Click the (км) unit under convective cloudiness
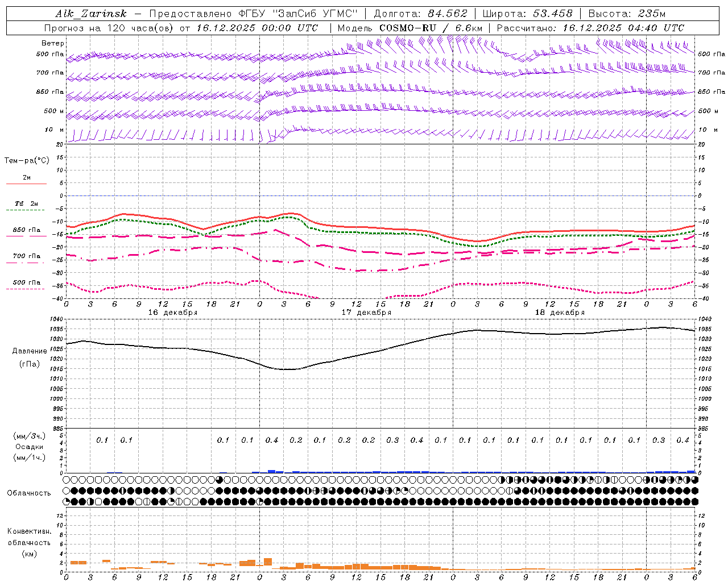Image resolution: width=728 pixels, height=582 pixels. coord(29,553)
